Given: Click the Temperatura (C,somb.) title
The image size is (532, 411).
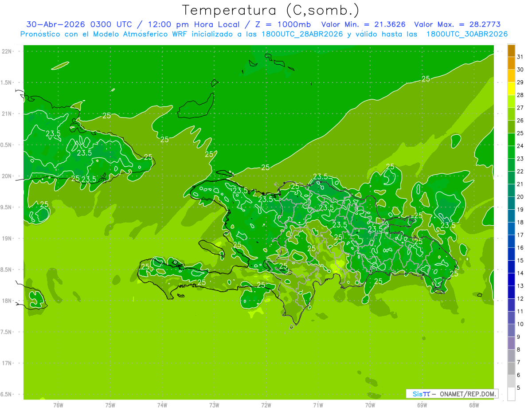Looking at the screenshot, I should tap(270, 10).
